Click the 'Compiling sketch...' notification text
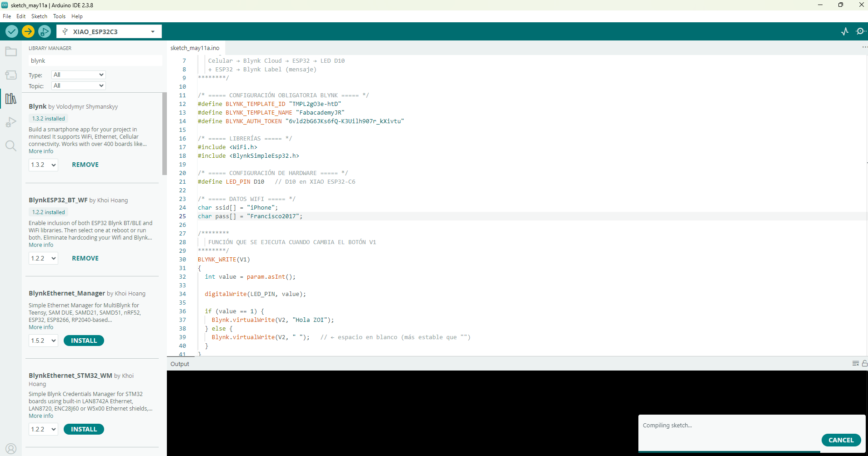 coord(667,426)
